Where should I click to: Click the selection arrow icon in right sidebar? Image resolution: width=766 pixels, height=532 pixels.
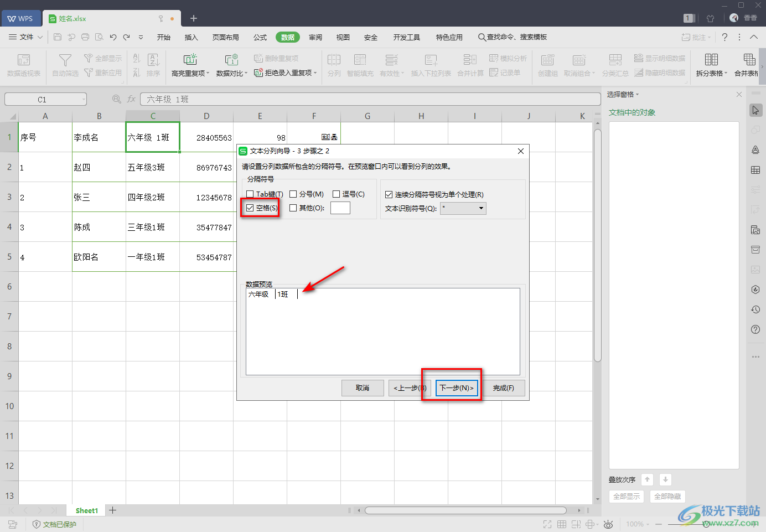(755, 110)
